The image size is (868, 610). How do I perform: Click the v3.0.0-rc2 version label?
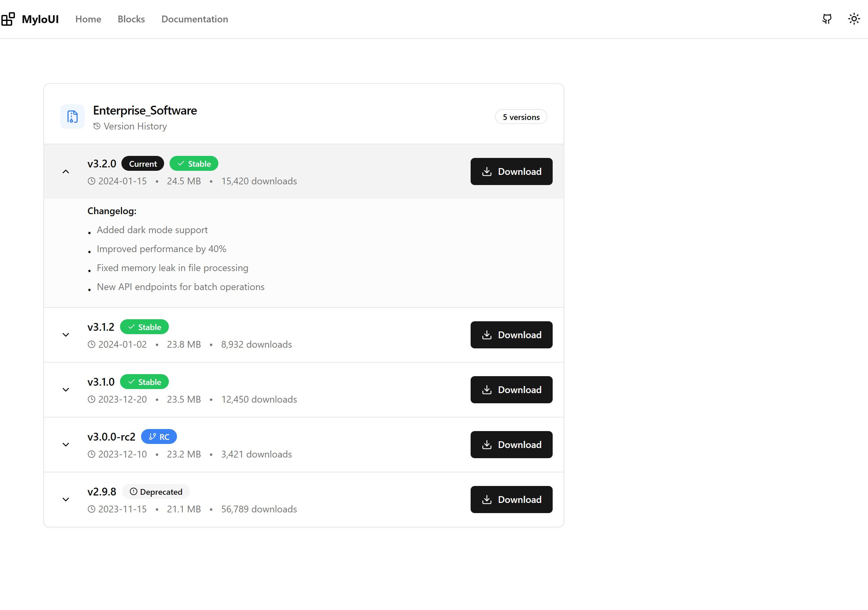point(112,436)
